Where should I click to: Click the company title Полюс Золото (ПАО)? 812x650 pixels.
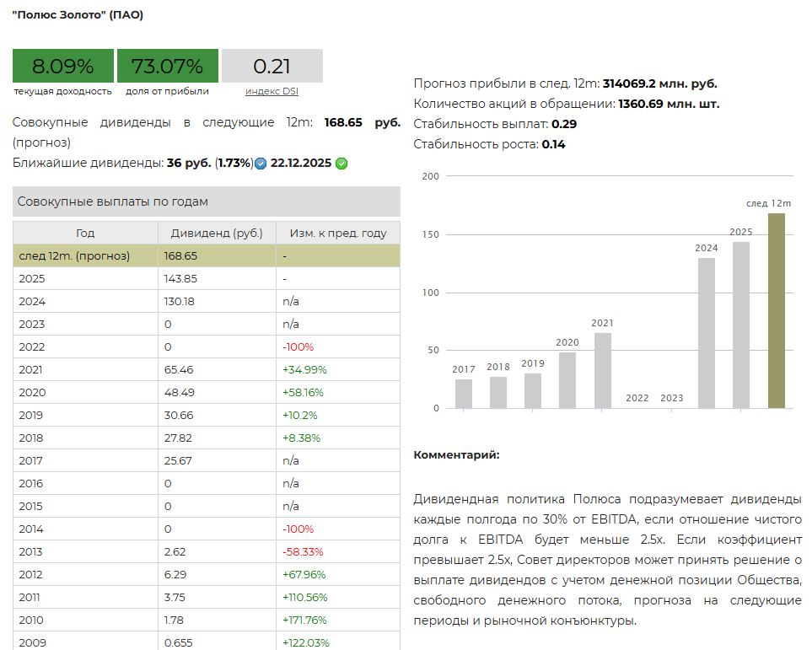pyautogui.click(x=76, y=14)
